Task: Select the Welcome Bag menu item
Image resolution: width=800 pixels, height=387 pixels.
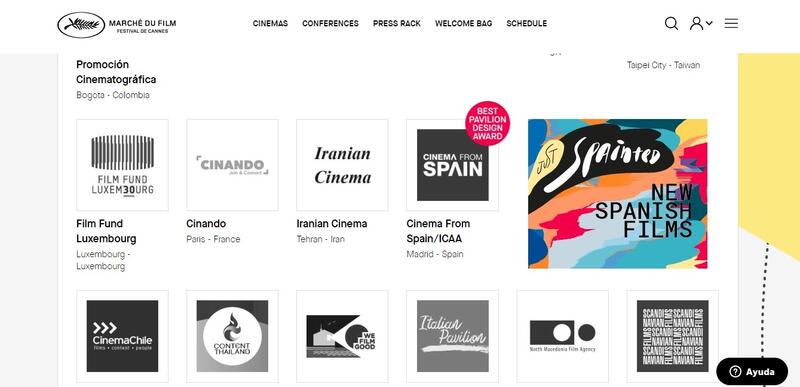Action: (x=463, y=23)
